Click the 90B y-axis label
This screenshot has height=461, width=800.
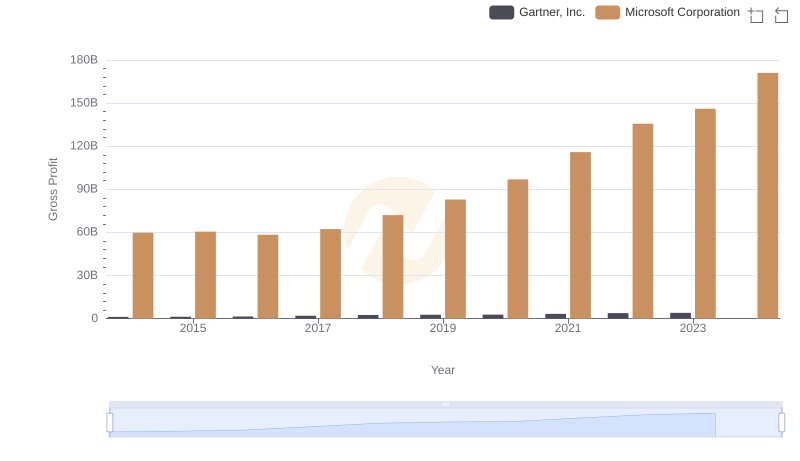(x=87, y=189)
